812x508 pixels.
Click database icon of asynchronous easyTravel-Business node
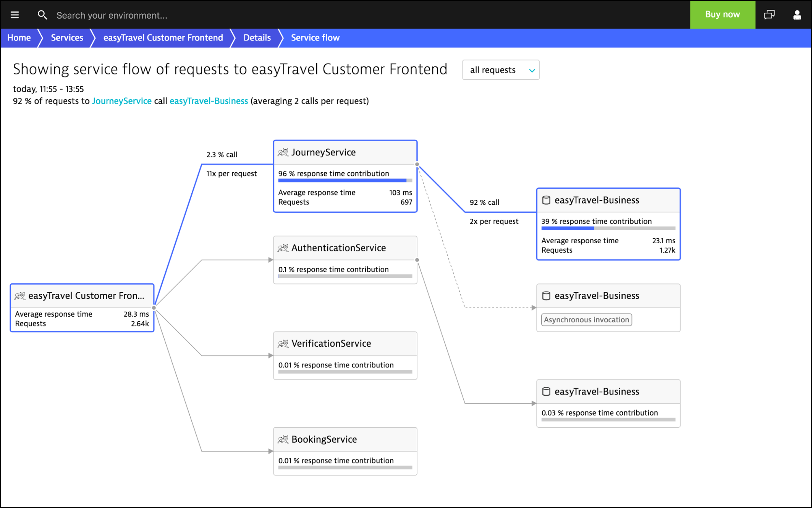tap(546, 296)
